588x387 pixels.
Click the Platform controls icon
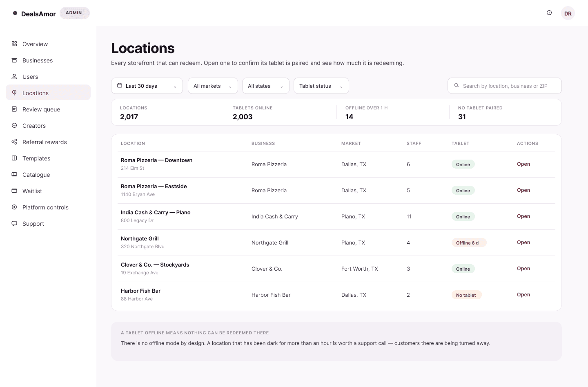tap(14, 207)
